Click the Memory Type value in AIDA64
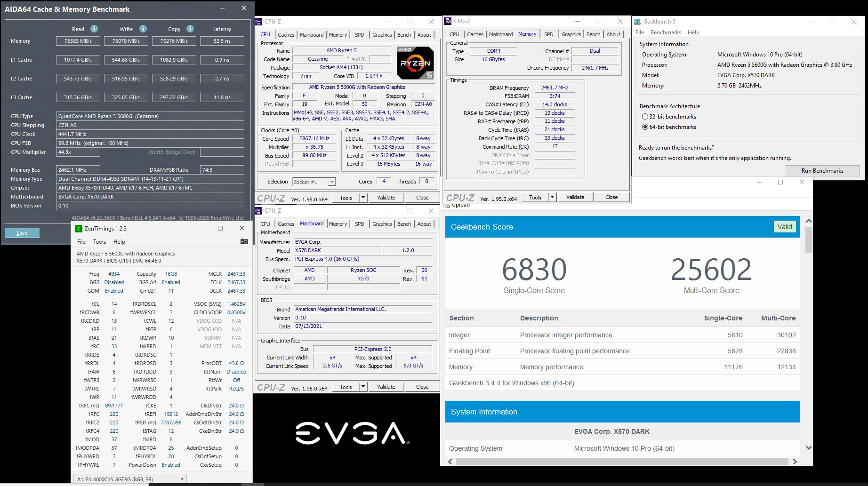 pyautogui.click(x=150, y=179)
